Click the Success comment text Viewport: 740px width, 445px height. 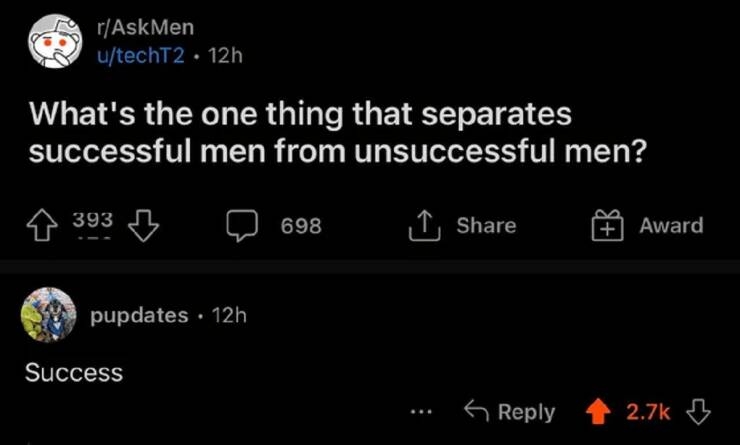click(73, 373)
